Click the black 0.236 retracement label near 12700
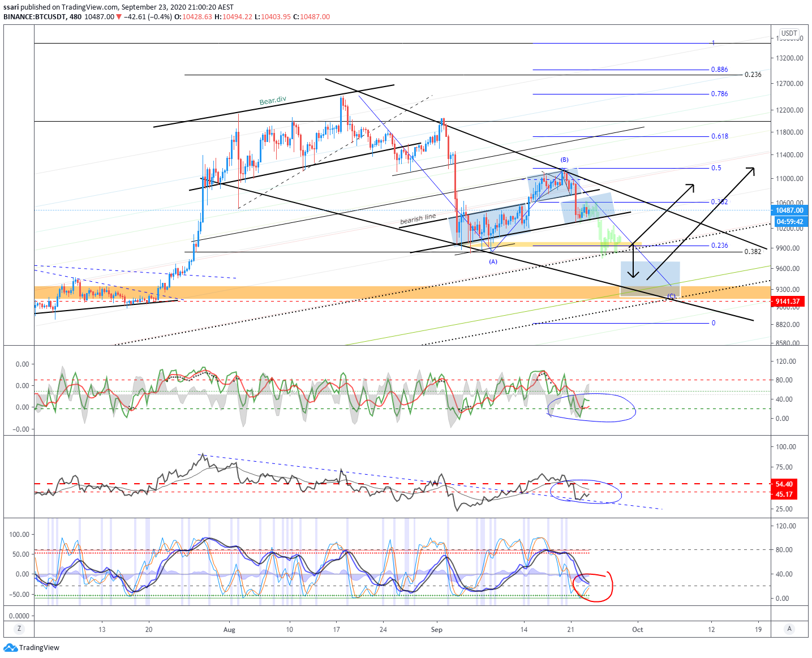 753,75
